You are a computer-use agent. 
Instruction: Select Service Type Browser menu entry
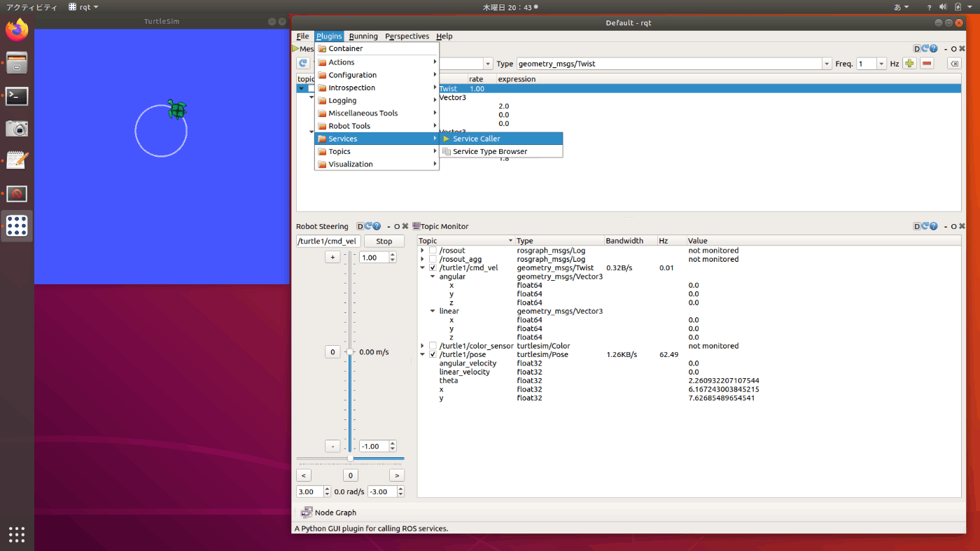(489, 151)
